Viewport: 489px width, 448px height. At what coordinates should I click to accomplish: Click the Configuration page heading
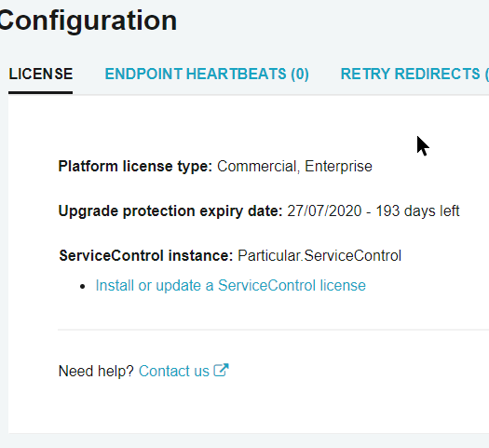(88, 20)
